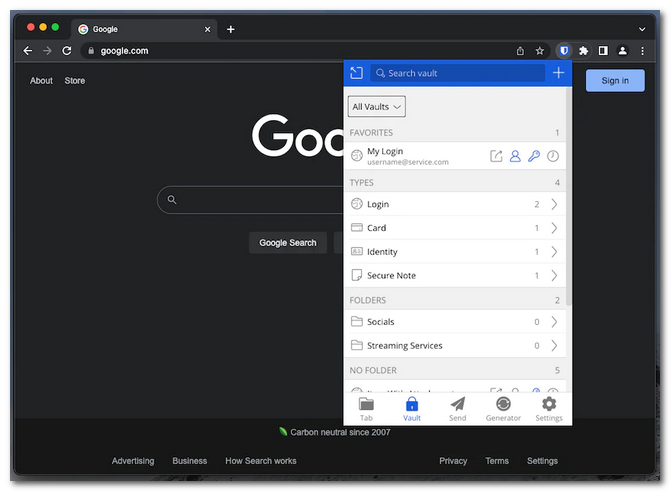671x492 pixels.
Task: Click the Socials folder icon
Action: pos(356,321)
